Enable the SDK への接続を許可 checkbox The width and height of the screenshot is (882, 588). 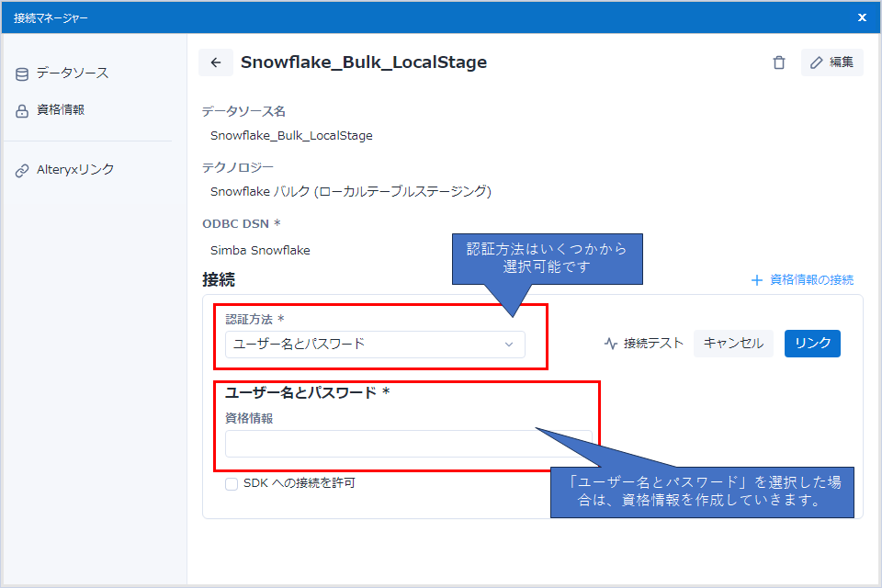tap(232, 483)
